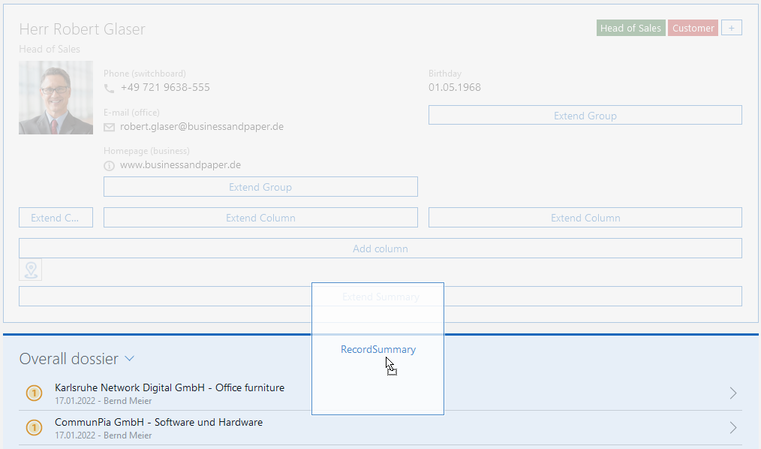Click Robert Glaser's profile photo
The image size is (761, 449).
pyautogui.click(x=56, y=98)
